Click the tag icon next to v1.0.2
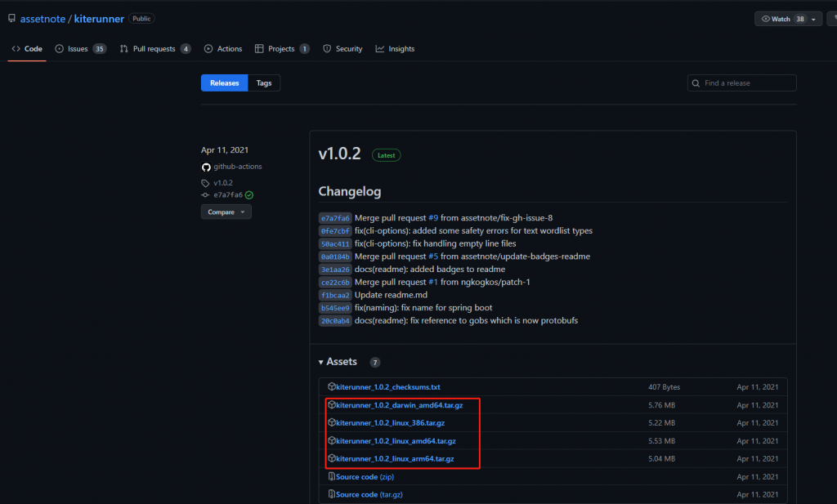The width and height of the screenshot is (837, 504). [205, 183]
